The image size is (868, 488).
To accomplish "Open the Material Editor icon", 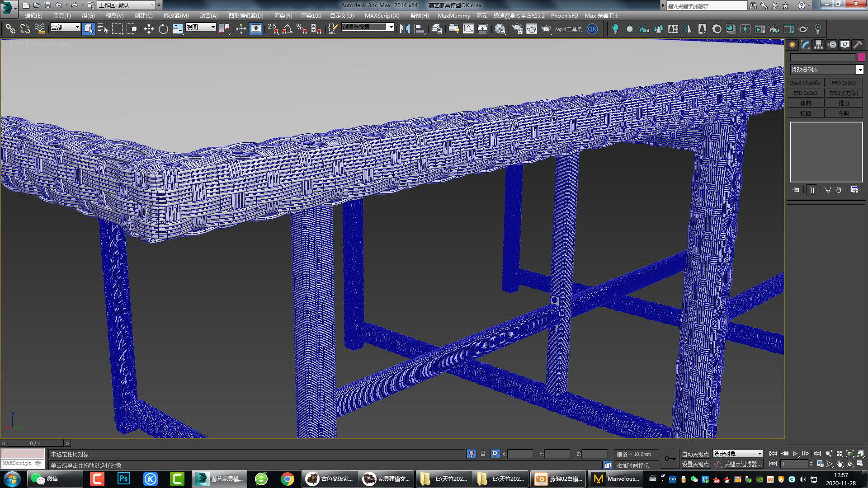I will [500, 28].
